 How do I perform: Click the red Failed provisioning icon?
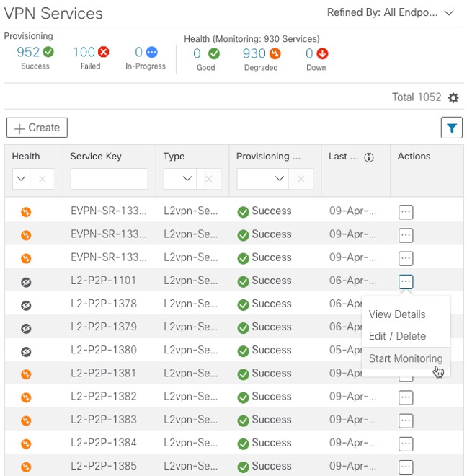tap(104, 52)
